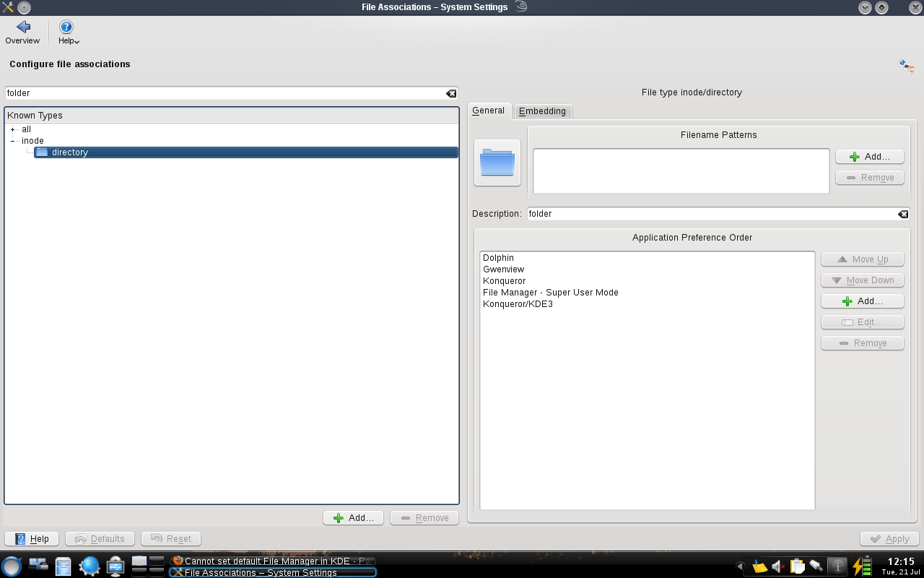Open the file manager from the taskbar

(x=64, y=566)
